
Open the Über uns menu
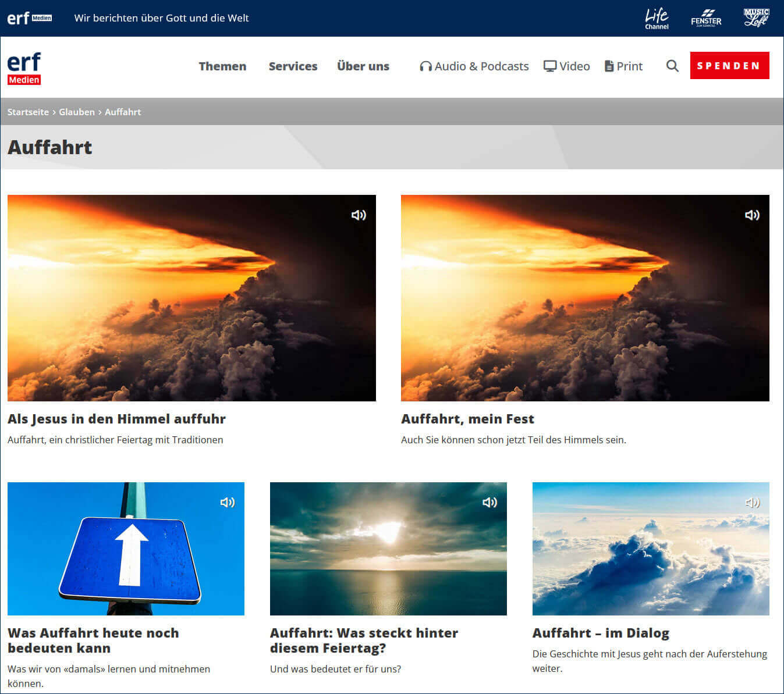pyautogui.click(x=363, y=66)
